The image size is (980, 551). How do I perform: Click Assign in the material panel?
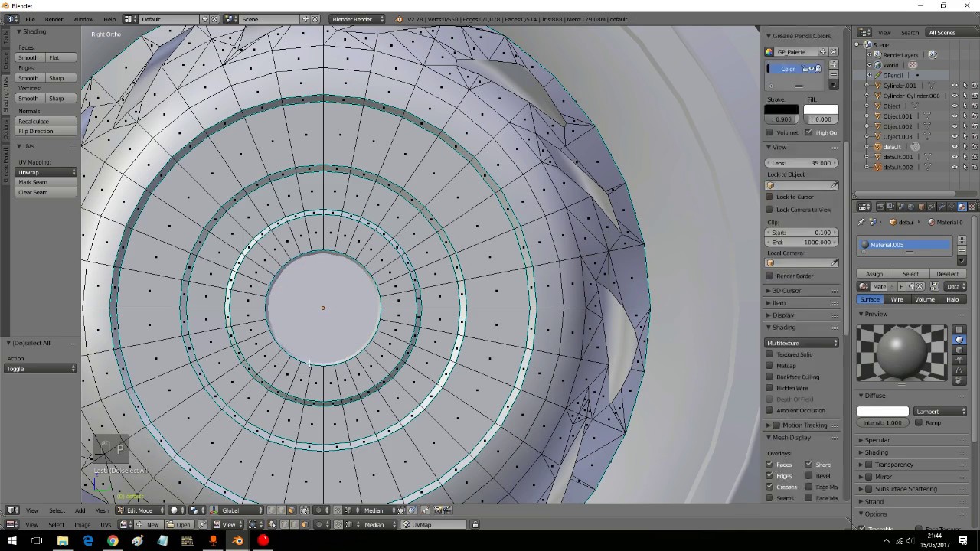pos(874,274)
